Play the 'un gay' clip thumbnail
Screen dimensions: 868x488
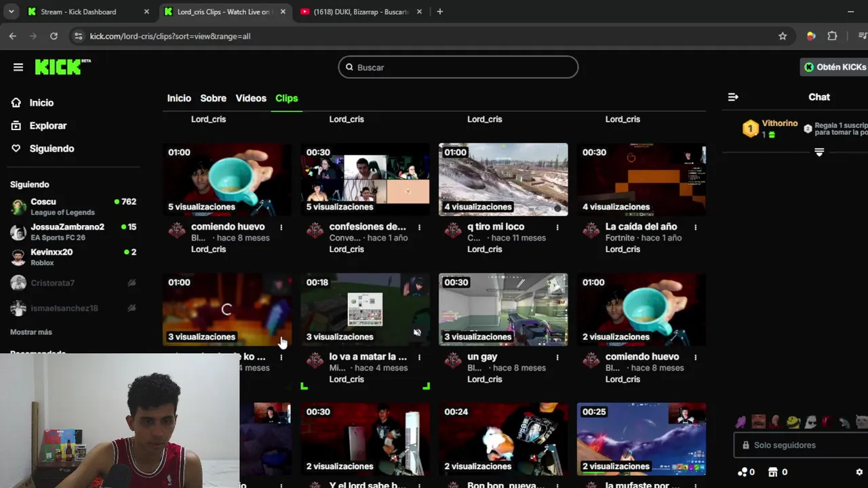[503, 309]
